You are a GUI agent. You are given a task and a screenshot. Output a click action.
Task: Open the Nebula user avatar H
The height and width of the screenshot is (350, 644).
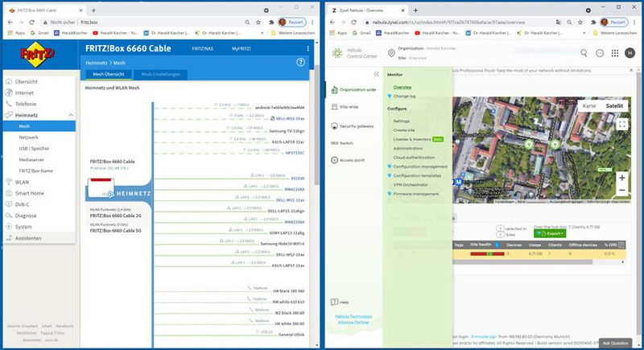(630, 52)
